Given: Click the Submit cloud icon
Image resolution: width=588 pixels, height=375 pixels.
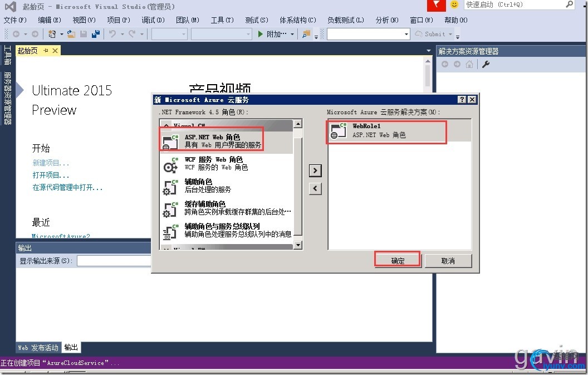Looking at the screenshot, I should point(419,34).
